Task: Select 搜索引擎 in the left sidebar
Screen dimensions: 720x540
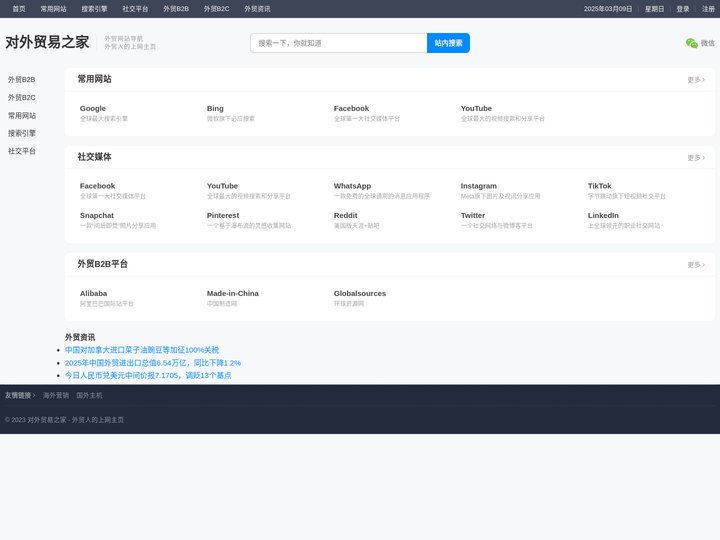Action: point(22,133)
